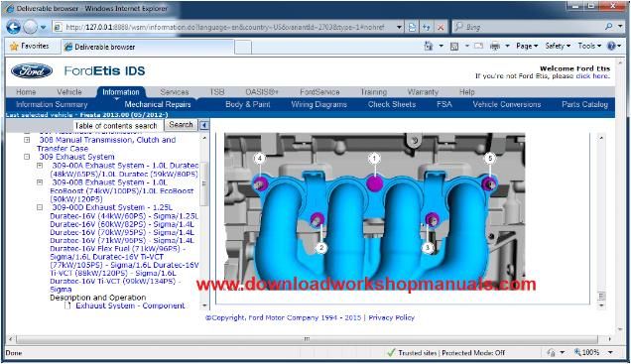Viewport: 631px width, 364px height.
Task: Open a new blank browser tab
Action: pyautogui.click(x=243, y=47)
